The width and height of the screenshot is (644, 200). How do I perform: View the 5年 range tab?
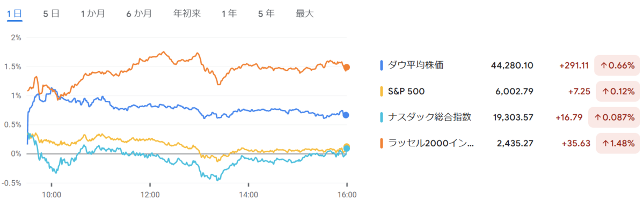(266, 14)
